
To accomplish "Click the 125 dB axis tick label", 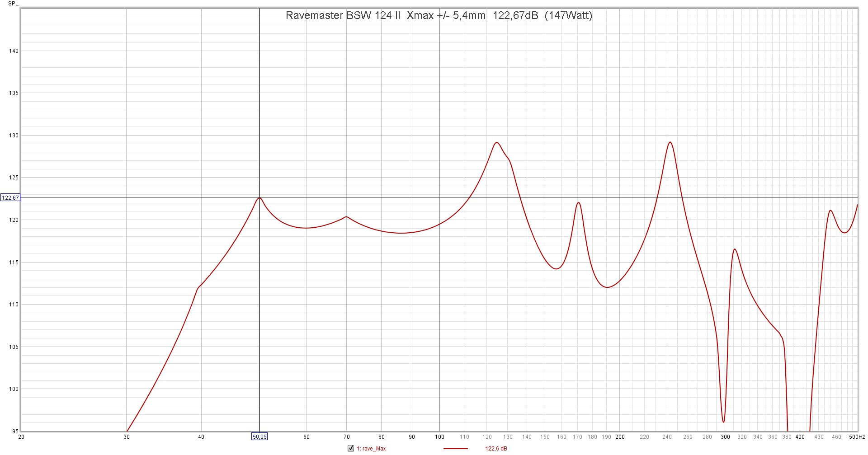I will click(14, 178).
